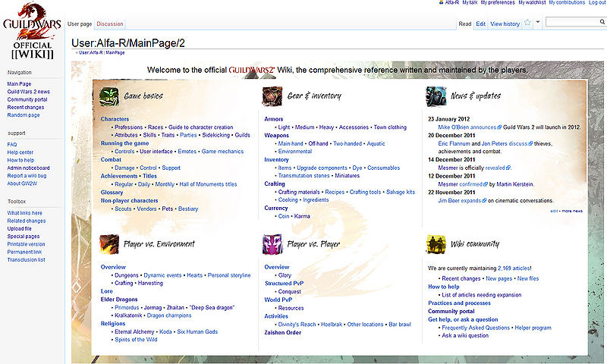Open Printable version link
The image size is (607, 364).
tap(26, 244)
